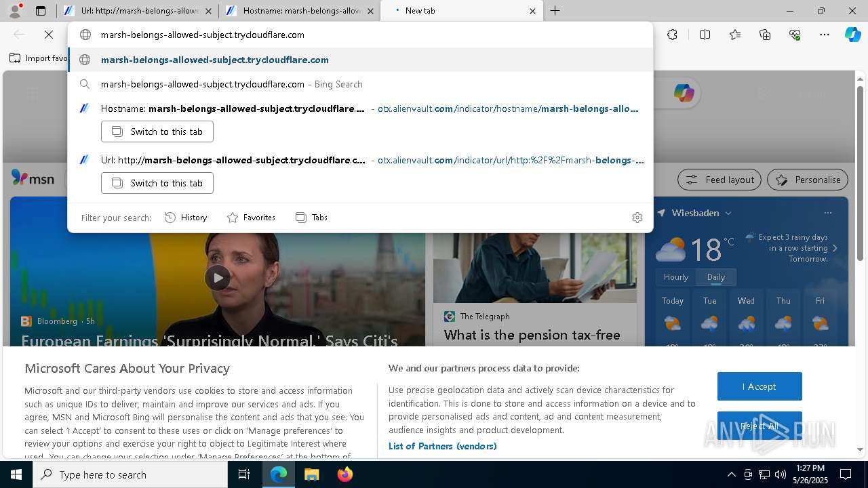Filter search by Tabs

[x=311, y=218]
